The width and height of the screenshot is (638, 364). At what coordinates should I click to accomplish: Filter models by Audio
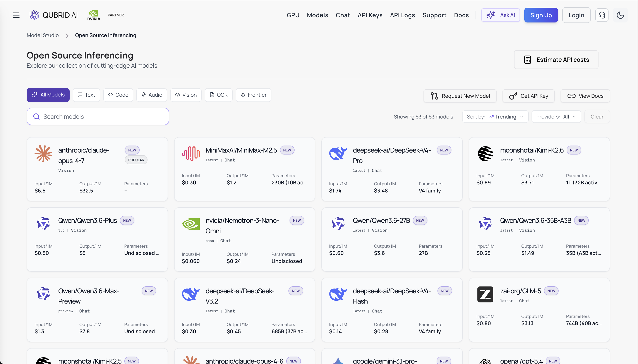[x=151, y=95]
